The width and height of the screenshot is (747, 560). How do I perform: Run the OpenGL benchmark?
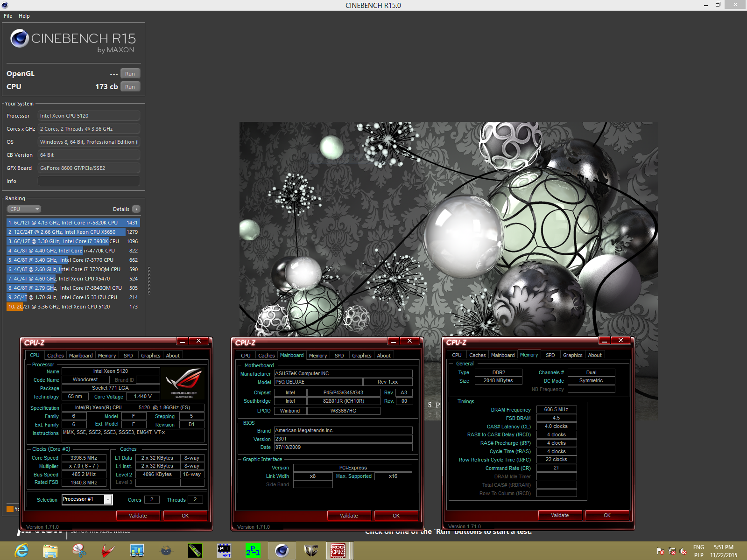pos(130,74)
